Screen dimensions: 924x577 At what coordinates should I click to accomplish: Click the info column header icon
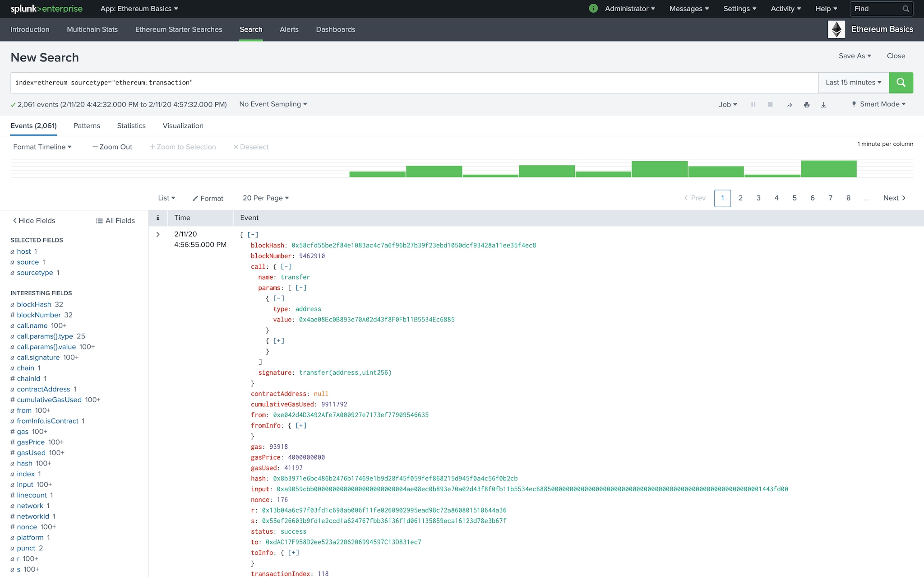click(x=158, y=218)
